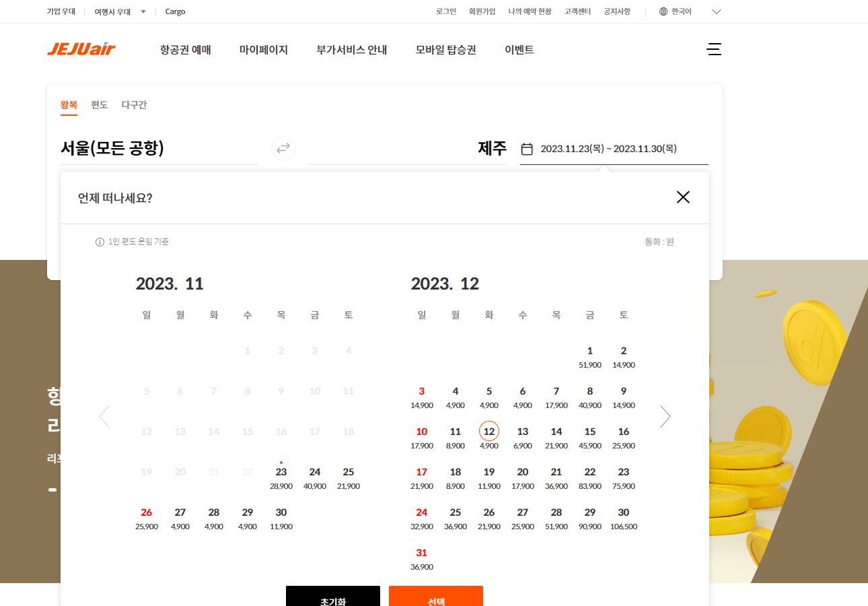Select November 27 date
This screenshot has width=868, height=606.
[x=180, y=518]
